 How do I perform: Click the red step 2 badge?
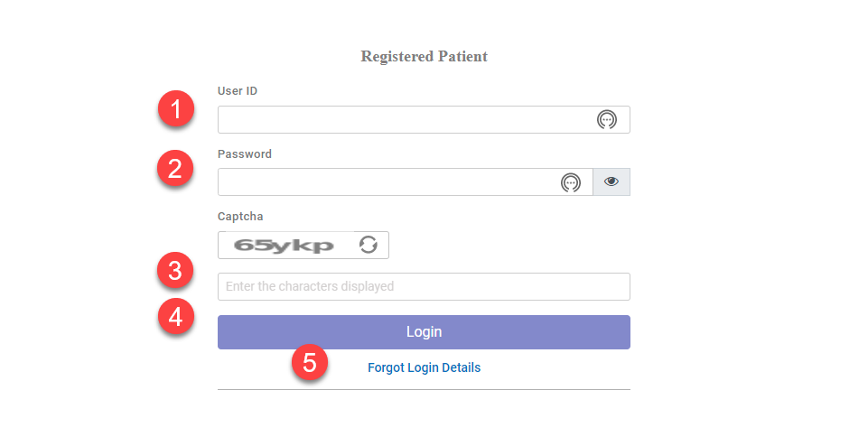click(175, 168)
